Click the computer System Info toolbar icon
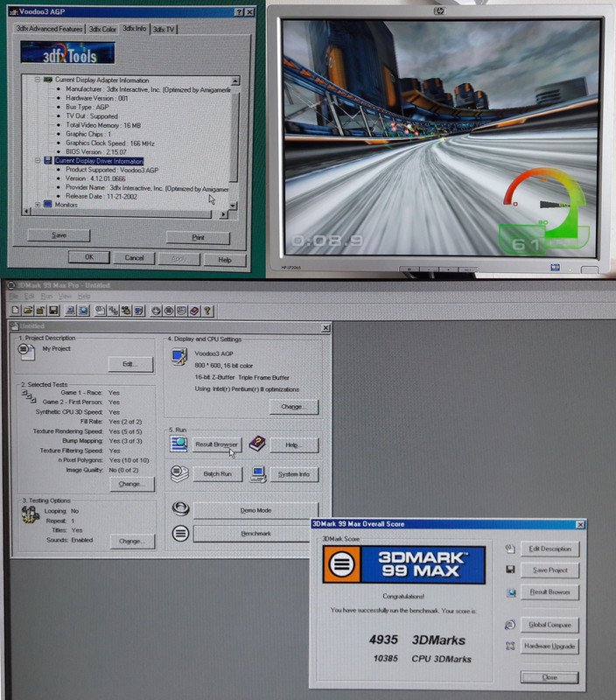Viewport: 616px width, 700px height. pyautogui.click(x=70, y=311)
